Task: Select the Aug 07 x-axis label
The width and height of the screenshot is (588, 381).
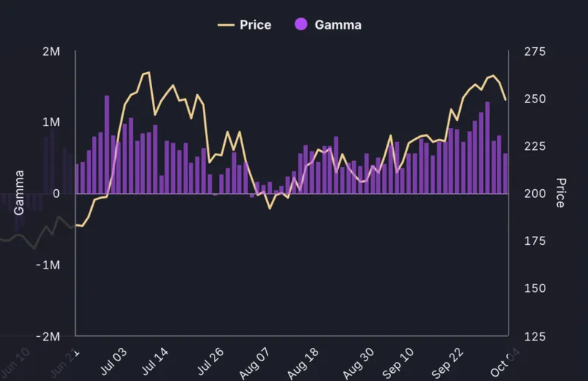Action: click(x=258, y=363)
